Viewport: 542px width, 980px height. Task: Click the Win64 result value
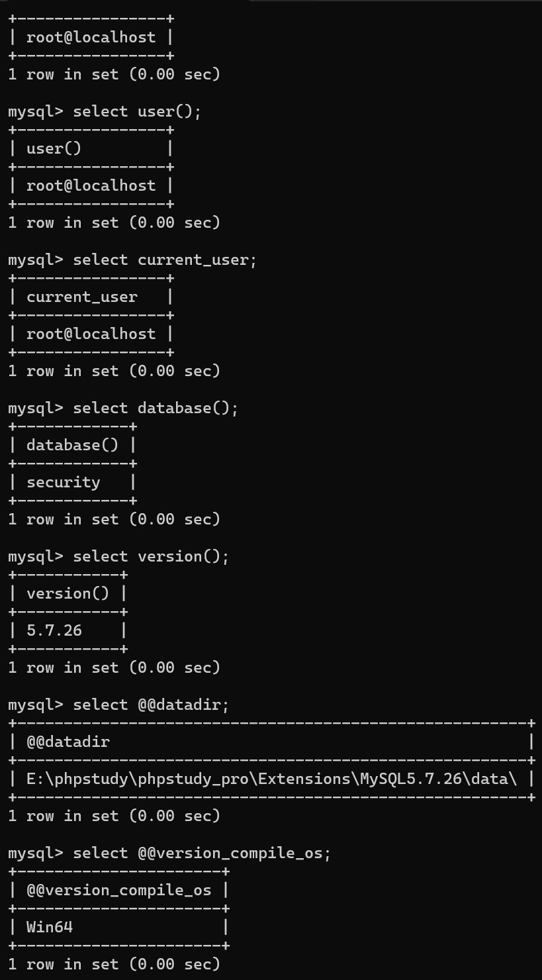tap(50, 927)
